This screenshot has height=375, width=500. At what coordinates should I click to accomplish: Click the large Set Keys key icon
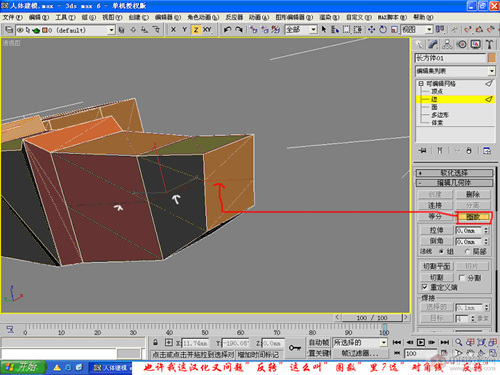295,348
